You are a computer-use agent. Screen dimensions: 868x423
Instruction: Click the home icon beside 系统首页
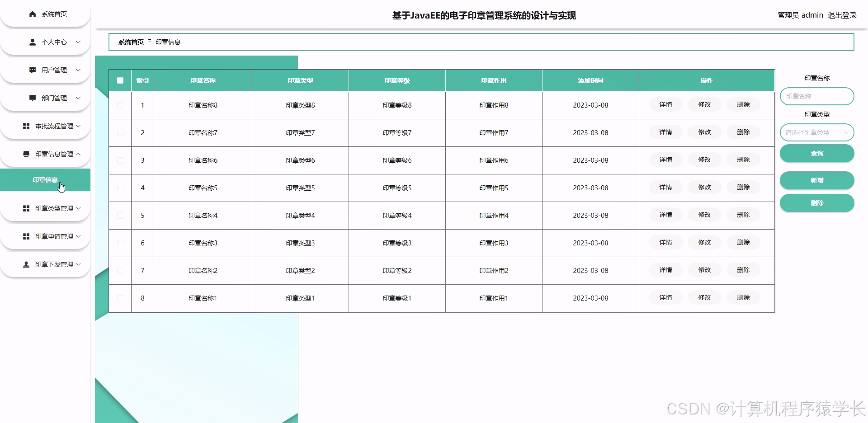tap(32, 14)
